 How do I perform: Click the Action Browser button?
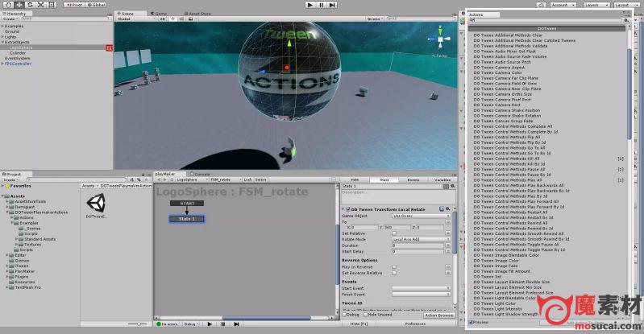point(439,315)
